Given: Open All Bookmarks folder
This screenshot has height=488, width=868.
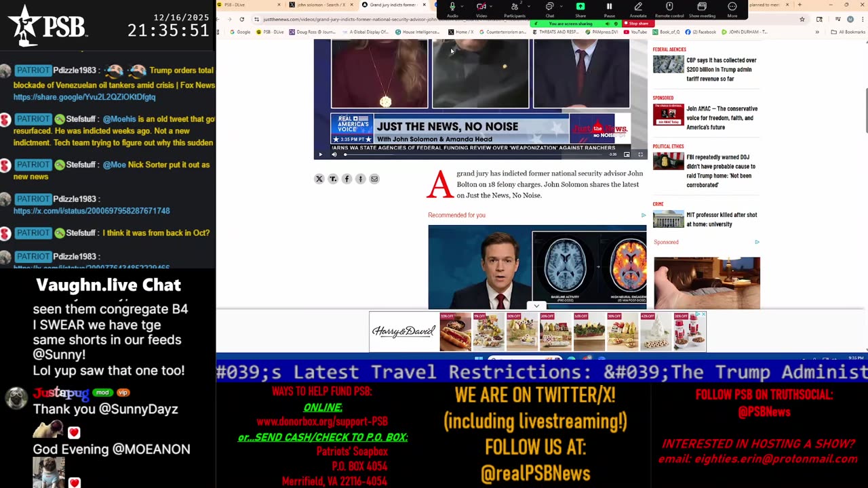Looking at the screenshot, I should pyautogui.click(x=849, y=32).
